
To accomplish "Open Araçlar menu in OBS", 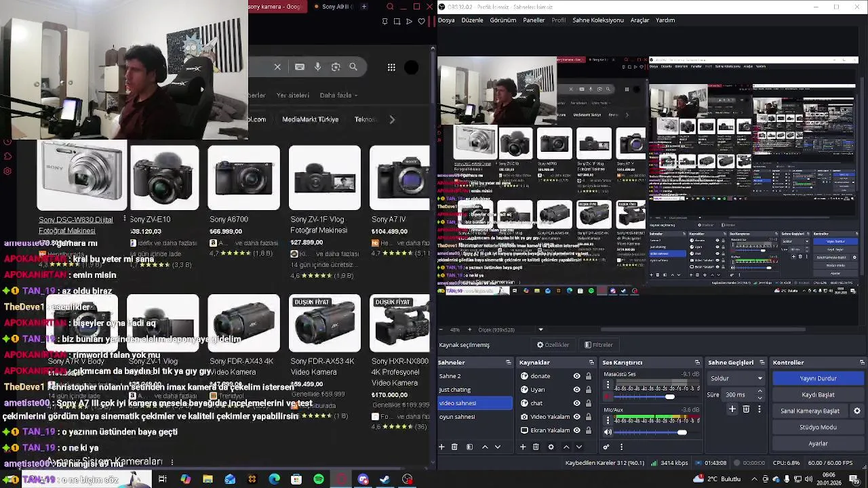I will coord(639,20).
